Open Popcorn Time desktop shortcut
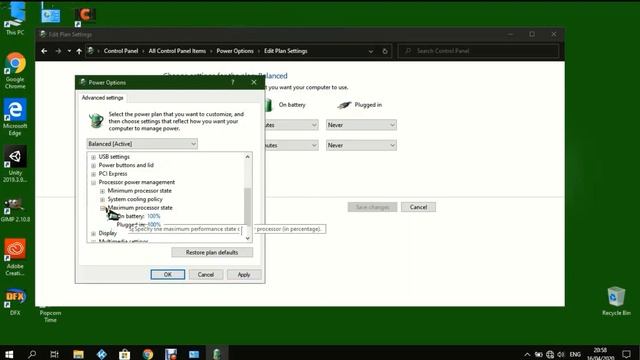This screenshot has width=640, height=360. pyautogui.click(x=50, y=315)
